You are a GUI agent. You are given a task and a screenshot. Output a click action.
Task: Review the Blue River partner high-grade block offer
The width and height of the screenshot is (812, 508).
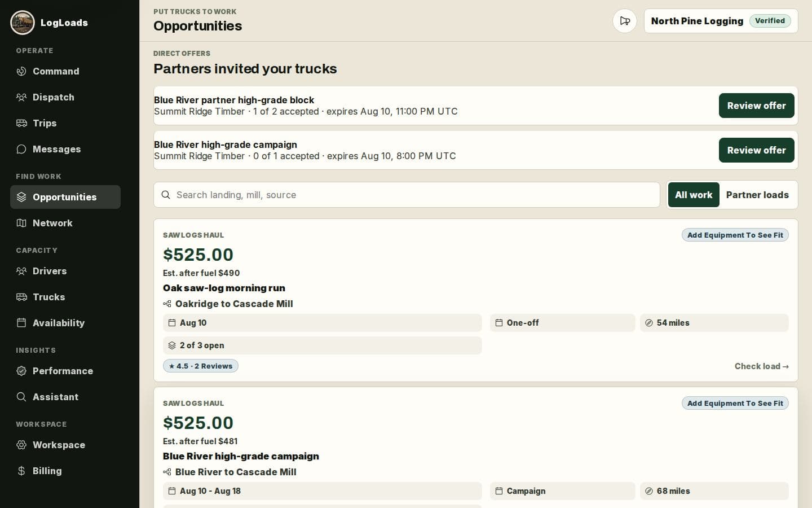756,106
